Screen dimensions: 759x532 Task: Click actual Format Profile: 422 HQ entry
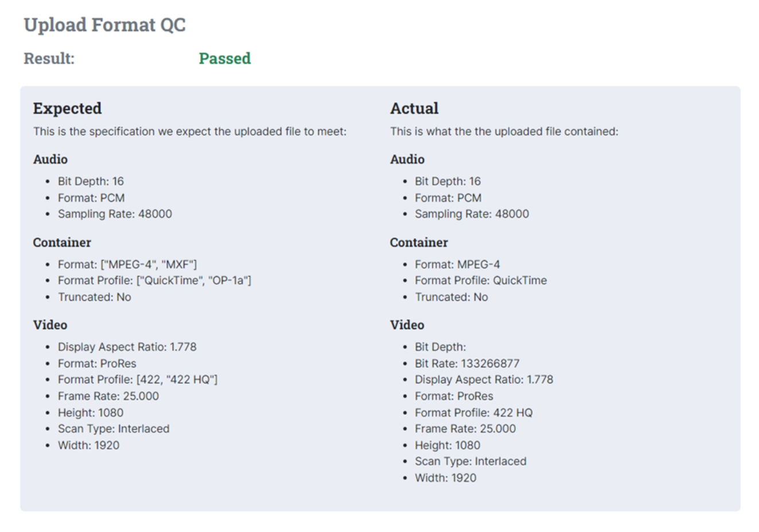(x=473, y=413)
